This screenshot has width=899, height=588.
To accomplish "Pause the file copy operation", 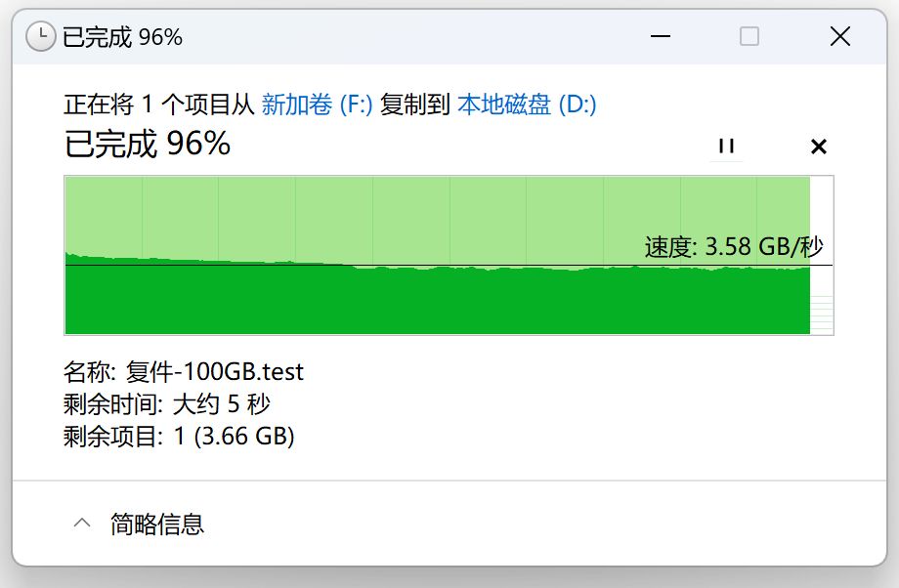I will pos(725,146).
